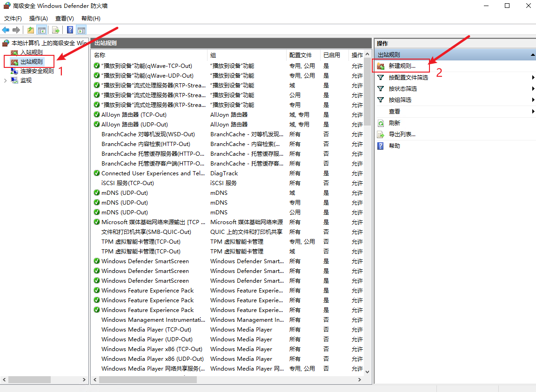The width and height of the screenshot is (536, 392).
Task: Click green check icon of qWave-TCP-Out rule
Action: pos(97,66)
